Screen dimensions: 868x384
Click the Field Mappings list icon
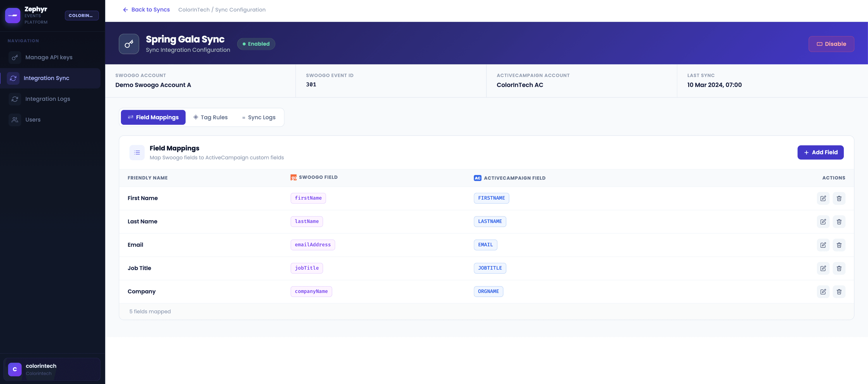pos(137,153)
